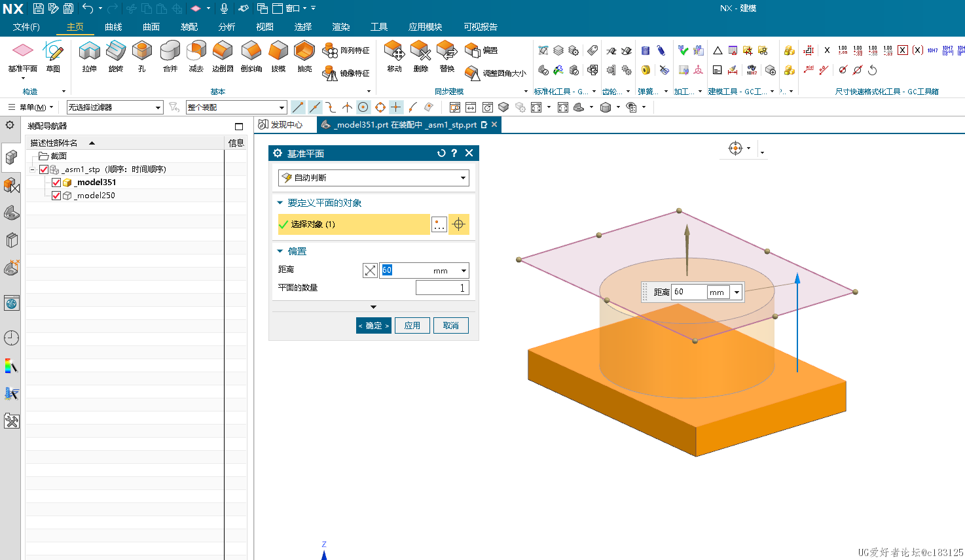Open the 无选择过滤器 selection filter dropdown
The width and height of the screenshot is (965, 560).
click(115, 107)
